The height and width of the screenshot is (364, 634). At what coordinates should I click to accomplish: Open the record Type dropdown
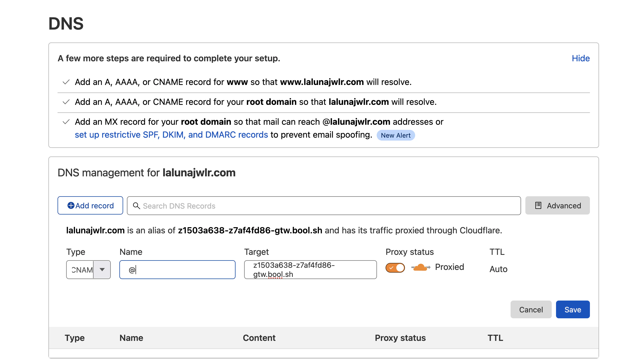[x=88, y=269]
